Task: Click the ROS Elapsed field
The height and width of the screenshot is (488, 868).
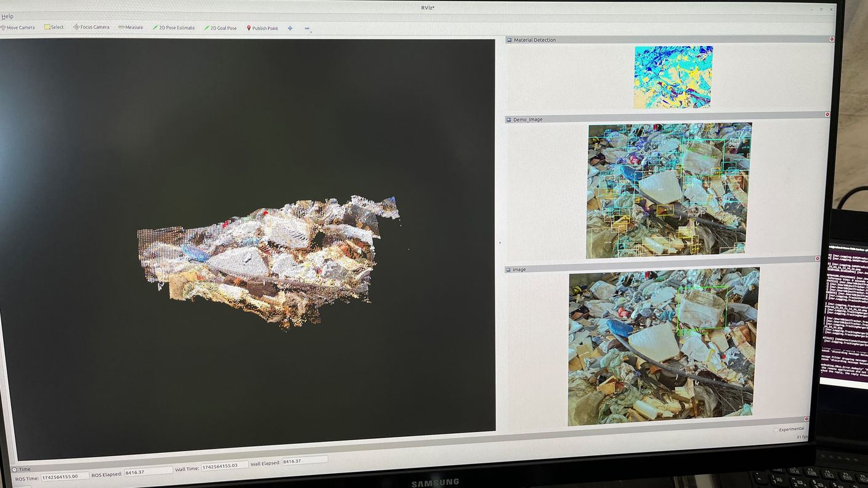Action: click(x=148, y=472)
